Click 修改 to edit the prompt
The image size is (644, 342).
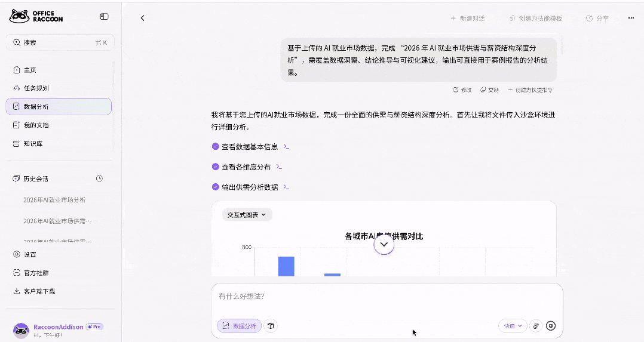point(462,90)
